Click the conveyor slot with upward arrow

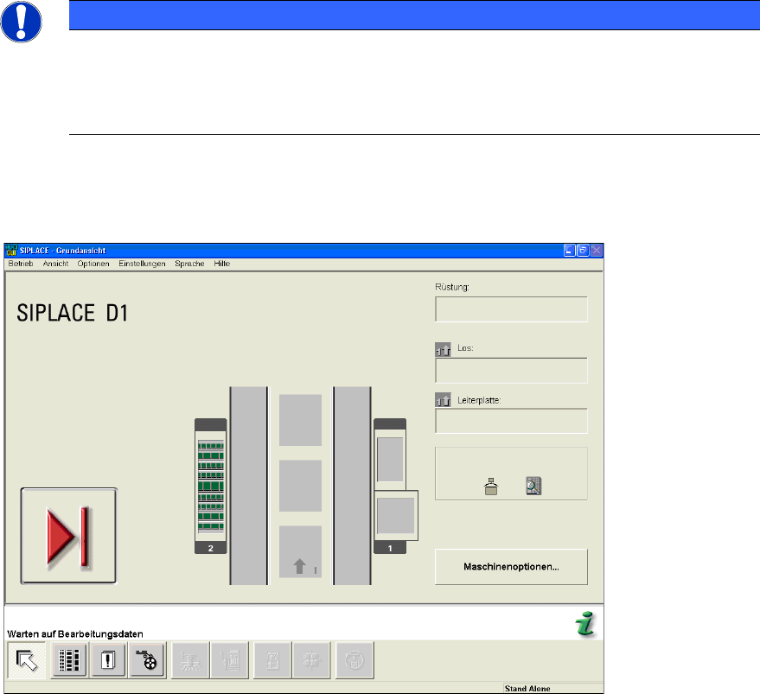click(x=300, y=551)
